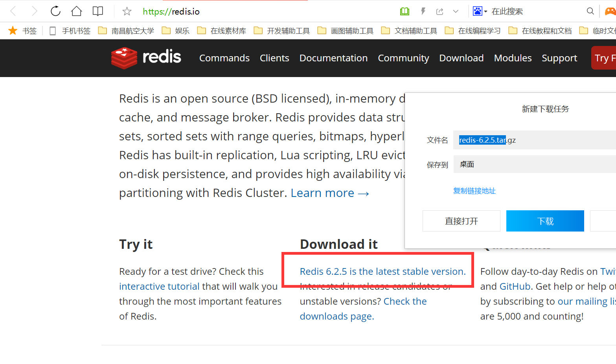Open the 在线编程学习 bookmark folder
The width and height of the screenshot is (616, 364).
click(x=473, y=31)
